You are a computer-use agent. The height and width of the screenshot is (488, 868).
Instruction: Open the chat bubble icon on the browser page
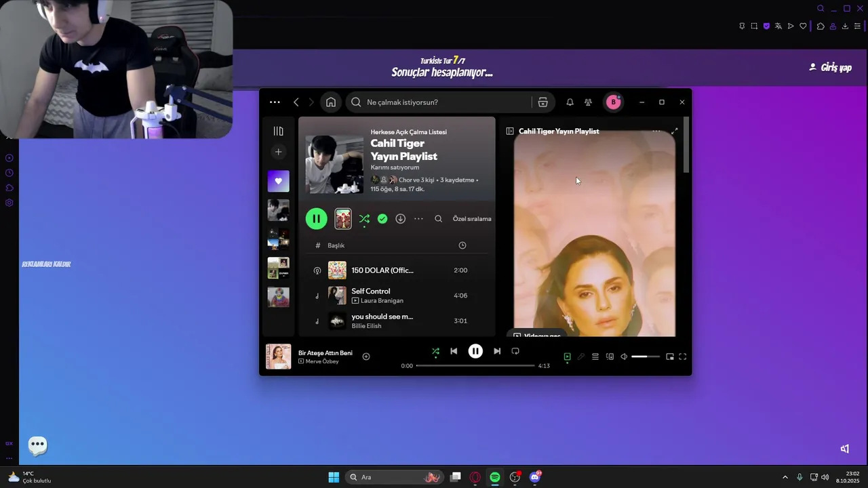[x=38, y=445]
